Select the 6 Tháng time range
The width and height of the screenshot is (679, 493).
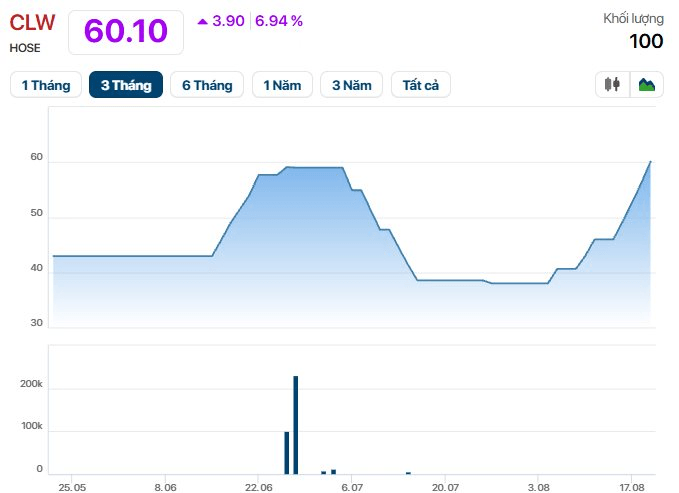pyautogui.click(x=207, y=85)
